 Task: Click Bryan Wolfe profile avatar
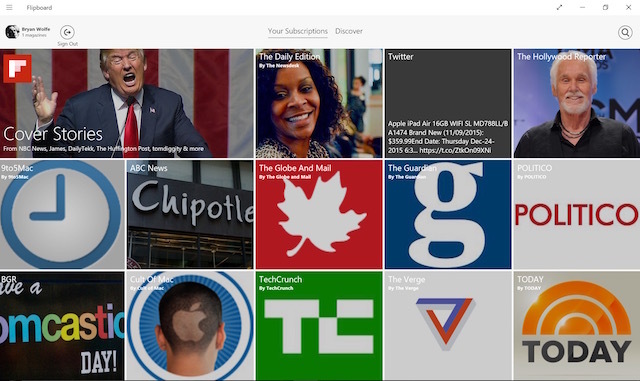(x=12, y=31)
